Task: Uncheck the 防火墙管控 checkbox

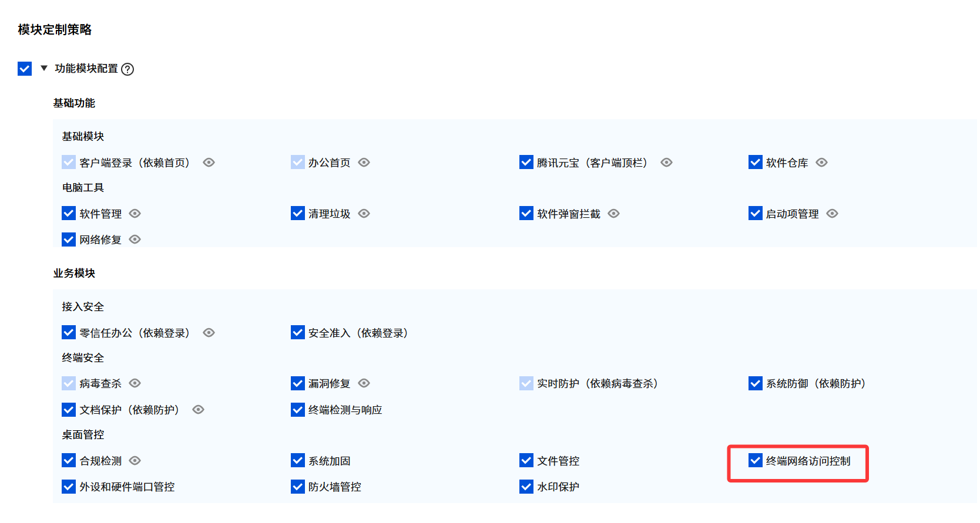Action: coord(298,487)
